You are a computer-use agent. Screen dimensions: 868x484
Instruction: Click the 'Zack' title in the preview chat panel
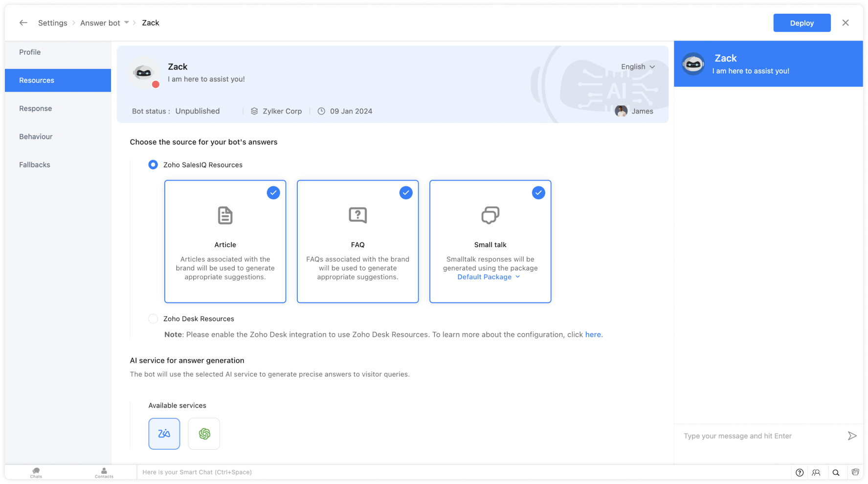click(726, 58)
